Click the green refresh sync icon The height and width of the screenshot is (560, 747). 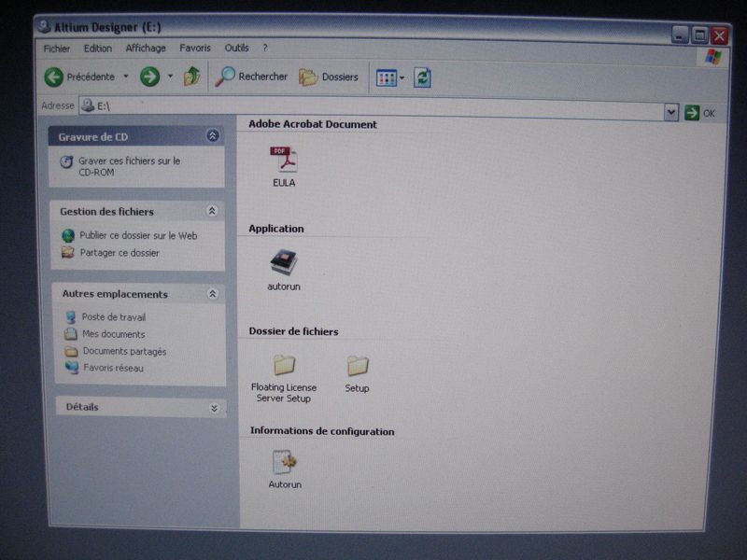click(x=422, y=77)
